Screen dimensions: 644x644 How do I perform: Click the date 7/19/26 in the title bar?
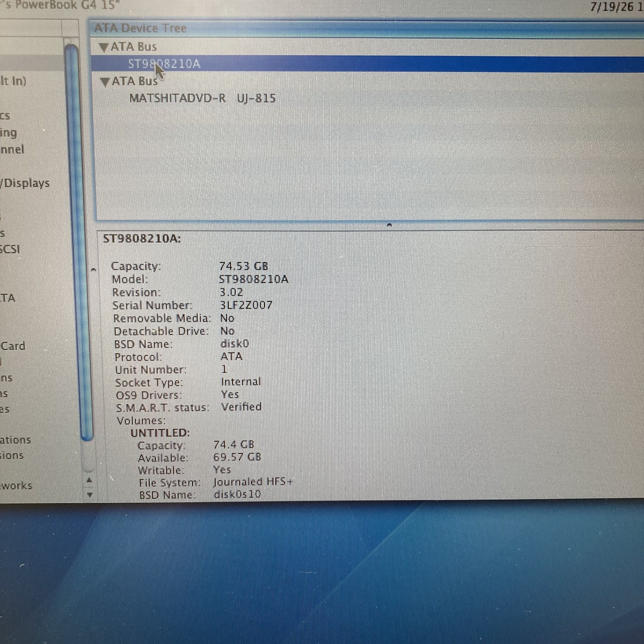(612, 7)
